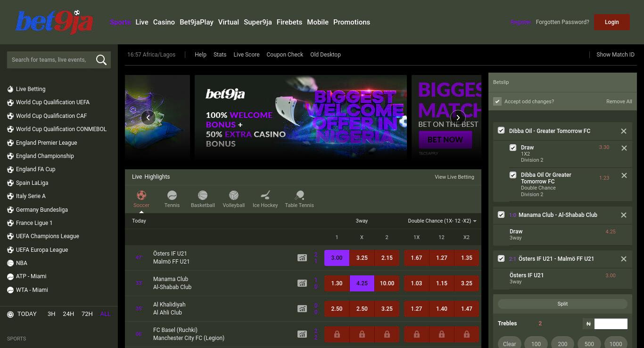Click the search magnifier icon

click(x=101, y=60)
